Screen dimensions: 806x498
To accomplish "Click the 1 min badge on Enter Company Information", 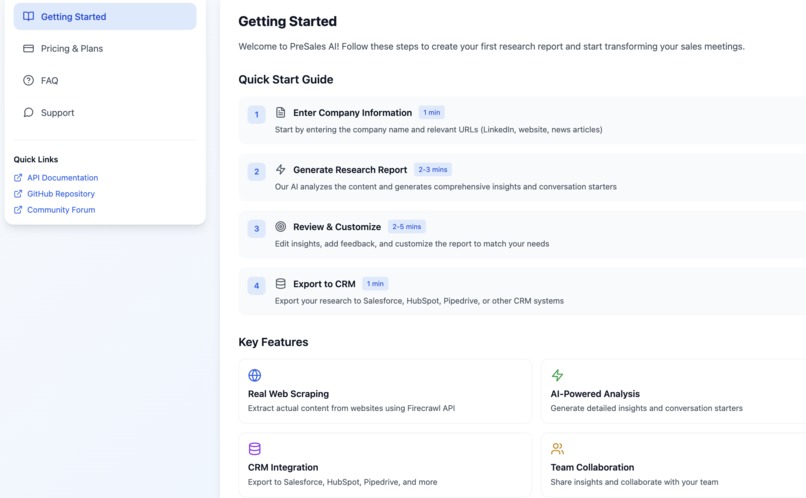I will point(431,113).
